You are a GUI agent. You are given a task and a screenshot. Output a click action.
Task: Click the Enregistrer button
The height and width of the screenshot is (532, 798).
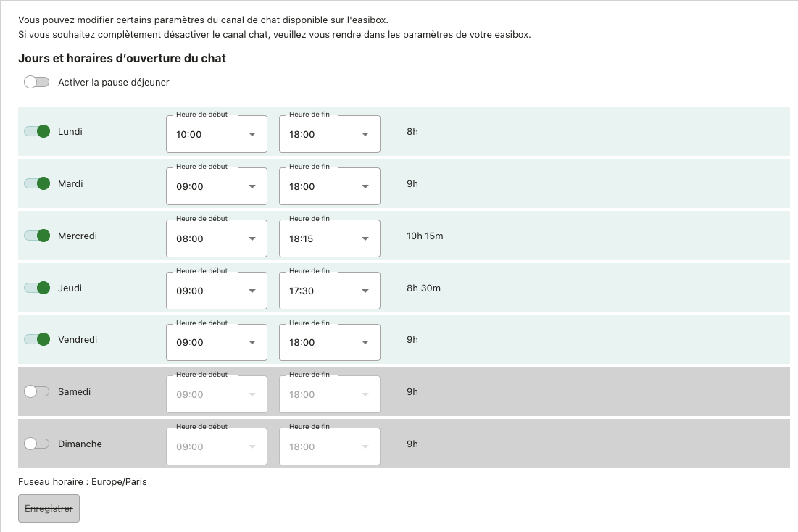pyautogui.click(x=49, y=509)
